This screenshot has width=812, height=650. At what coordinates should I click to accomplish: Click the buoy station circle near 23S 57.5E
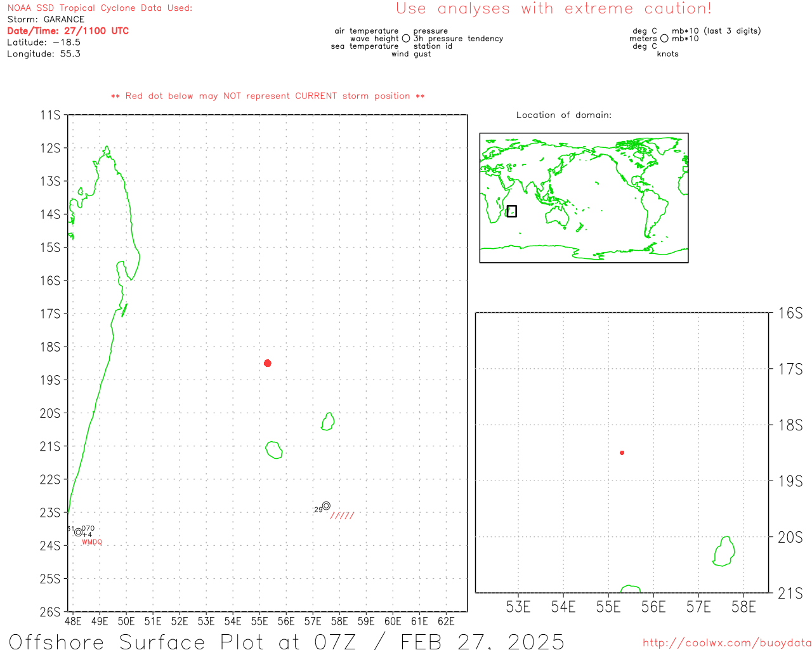point(326,506)
